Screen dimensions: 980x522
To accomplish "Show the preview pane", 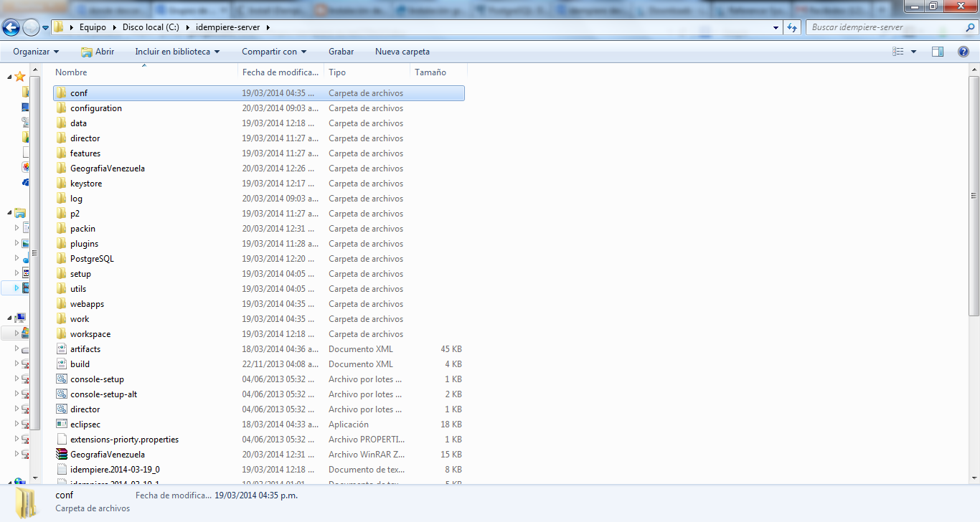I will click(938, 52).
